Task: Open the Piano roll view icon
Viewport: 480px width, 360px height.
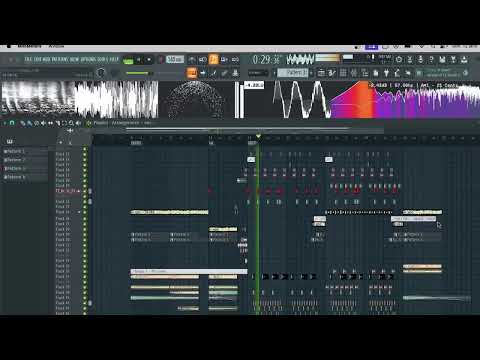Action: 332,73
